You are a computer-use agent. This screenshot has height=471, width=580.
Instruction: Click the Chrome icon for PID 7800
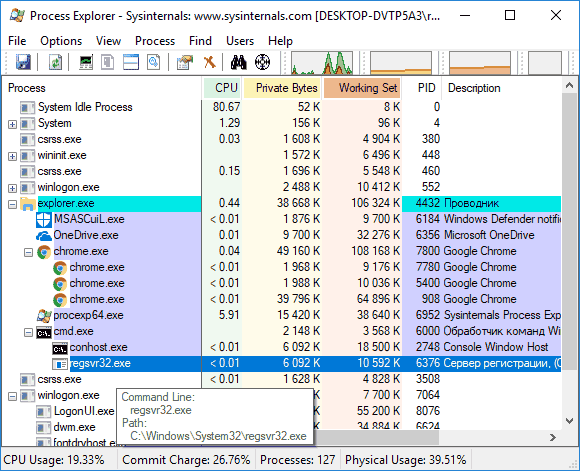(x=44, y=252)
